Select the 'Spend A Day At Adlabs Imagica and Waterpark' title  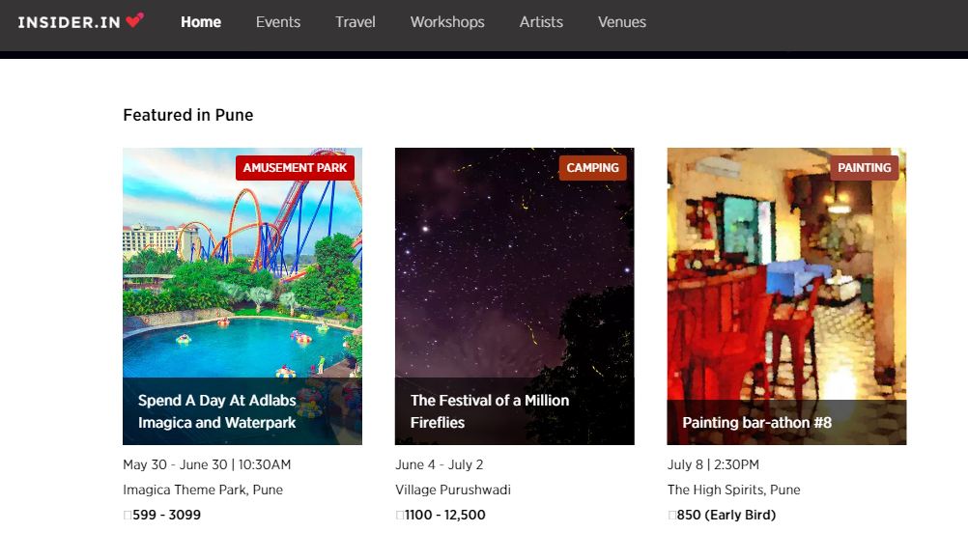pos(217,411)
